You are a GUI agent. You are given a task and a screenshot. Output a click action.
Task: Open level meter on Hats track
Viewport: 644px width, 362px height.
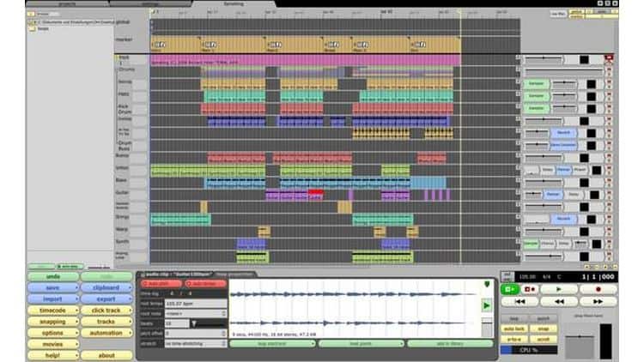[591, 96]
